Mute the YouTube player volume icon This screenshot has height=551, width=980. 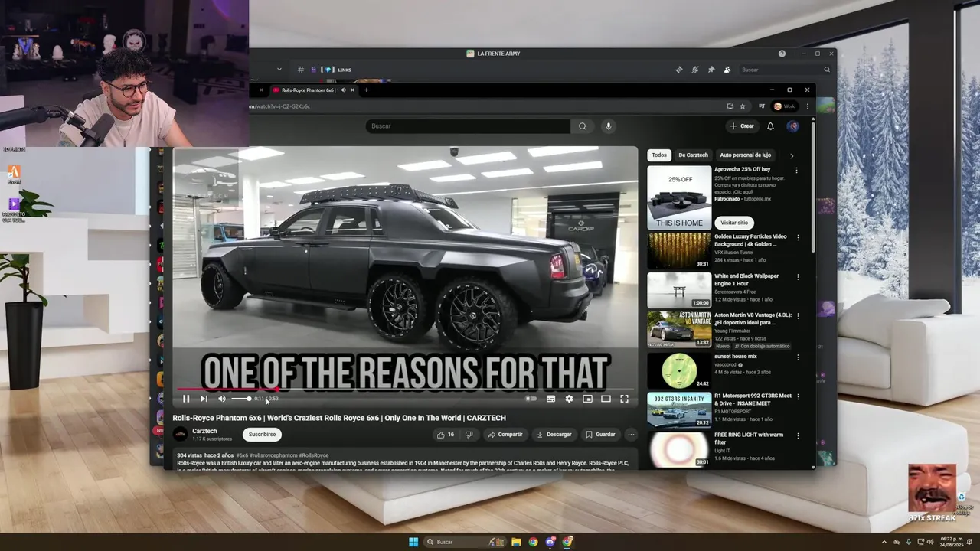tap(222, 399)
